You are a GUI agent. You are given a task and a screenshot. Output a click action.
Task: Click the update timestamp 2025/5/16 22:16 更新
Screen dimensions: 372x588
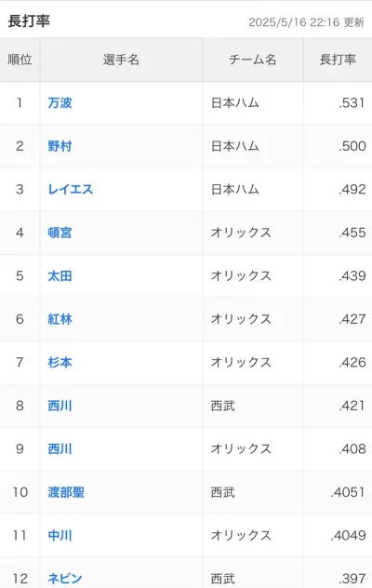tap(306, 22)
